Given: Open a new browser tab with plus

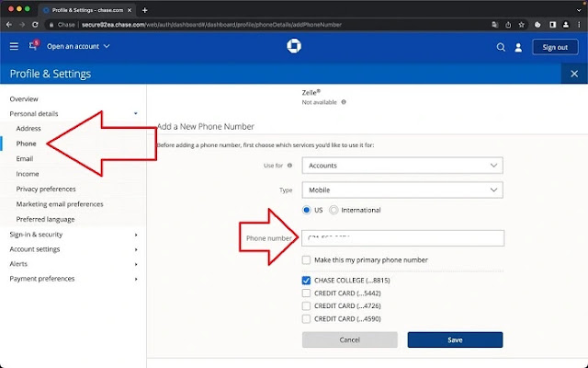Looking at the screenshot, I should (145, 10).
